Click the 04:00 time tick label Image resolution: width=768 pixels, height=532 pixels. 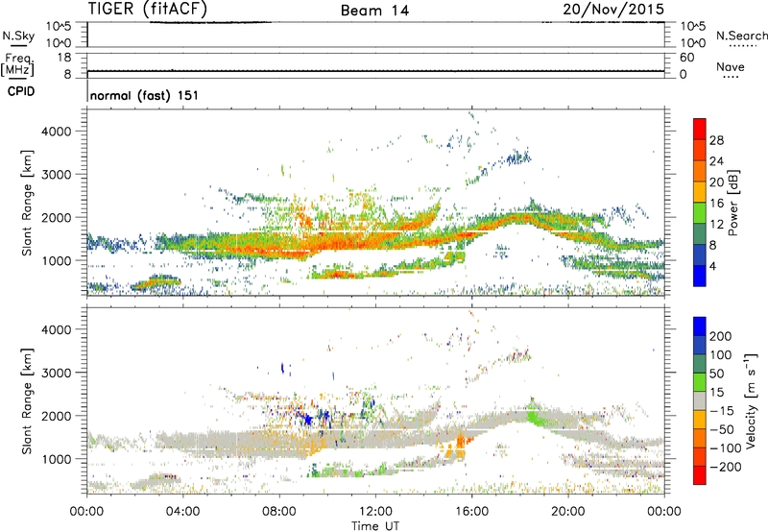183,512
